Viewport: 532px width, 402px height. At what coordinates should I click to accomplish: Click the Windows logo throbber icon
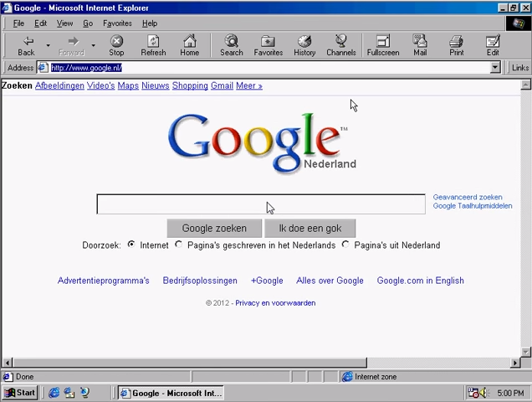click(x=519, y=23)
